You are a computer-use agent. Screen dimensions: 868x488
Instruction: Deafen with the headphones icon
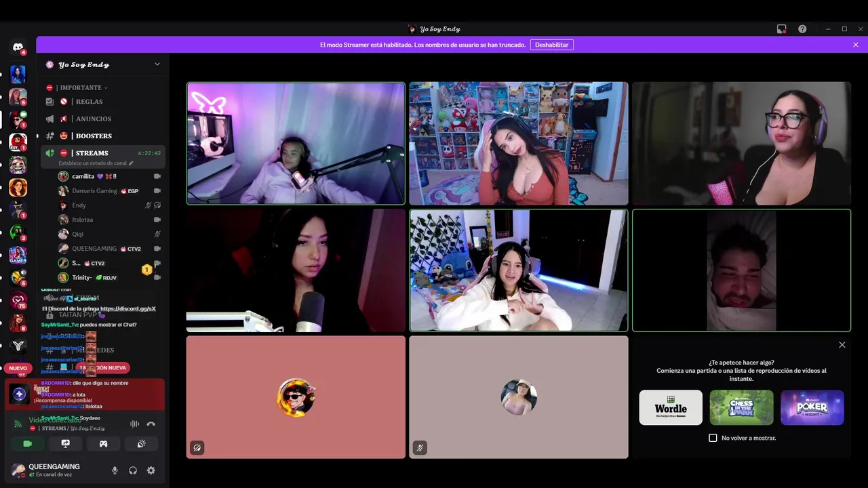point(133,470)
